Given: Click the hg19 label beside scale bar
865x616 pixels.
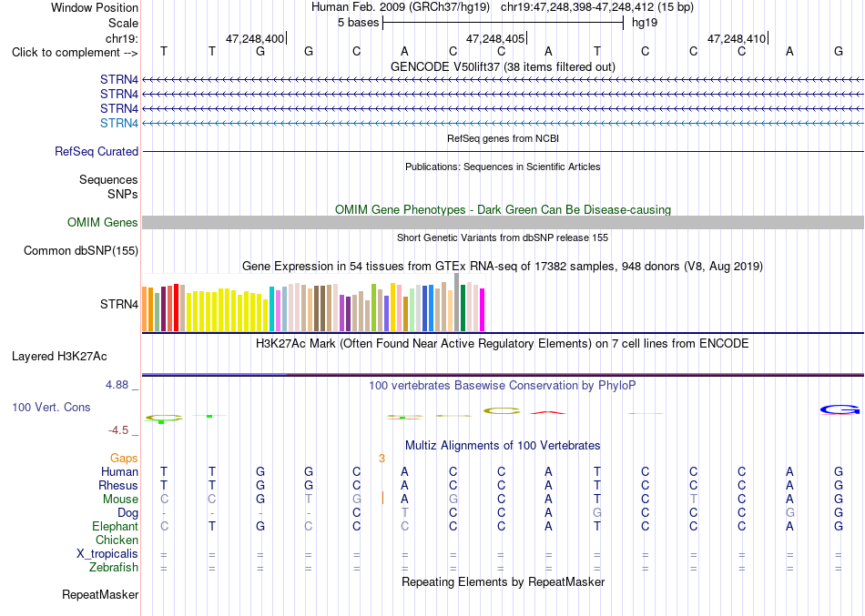Looking at the screenshot, I should coord(645,23).
